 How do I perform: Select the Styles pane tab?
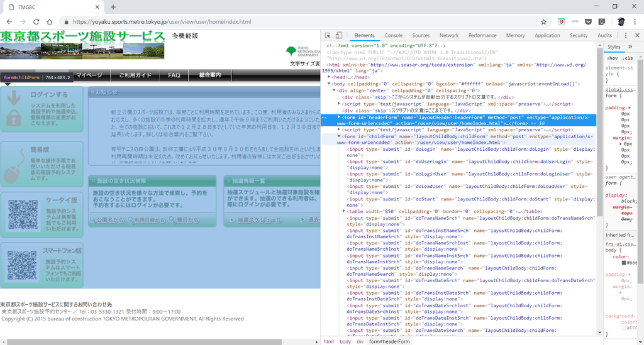coord(614,47)
